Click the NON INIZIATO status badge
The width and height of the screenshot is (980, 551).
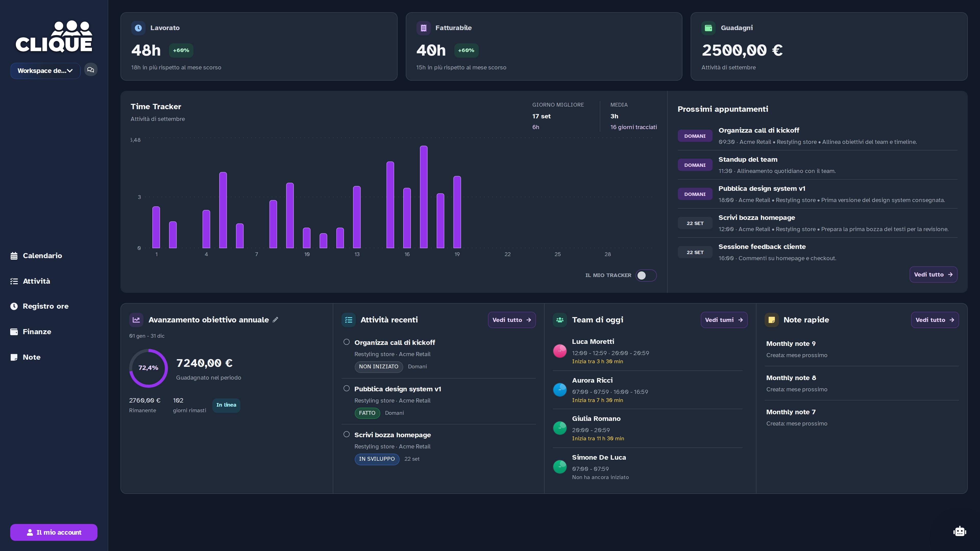[x=378, y=367]
